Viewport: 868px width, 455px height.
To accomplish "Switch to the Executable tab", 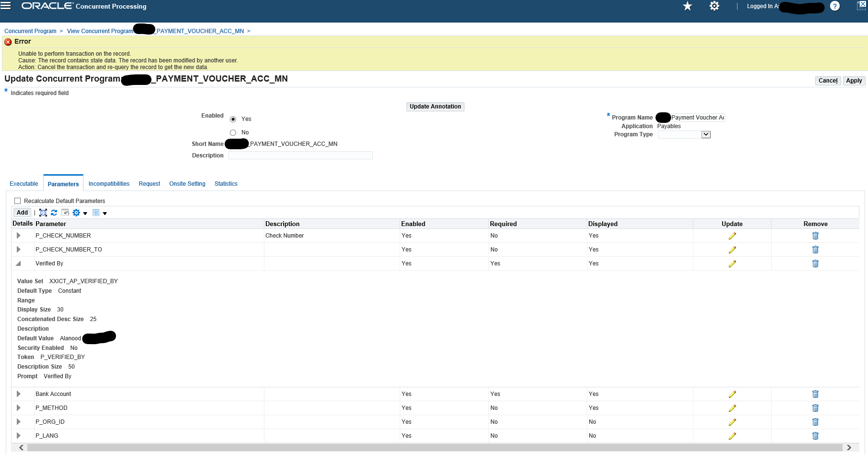I will 24,184.
